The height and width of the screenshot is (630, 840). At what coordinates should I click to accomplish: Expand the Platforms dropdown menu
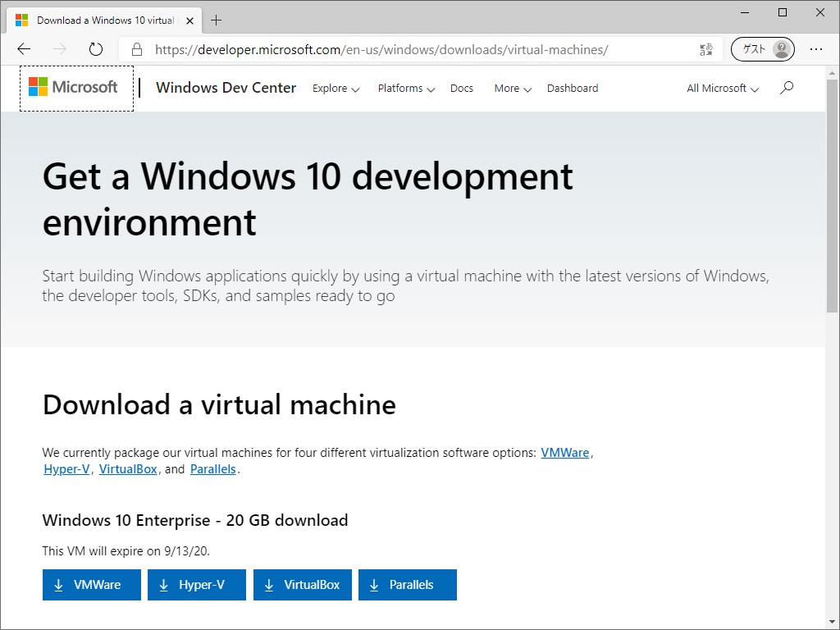pyautogui.click(x=405, y=89)
